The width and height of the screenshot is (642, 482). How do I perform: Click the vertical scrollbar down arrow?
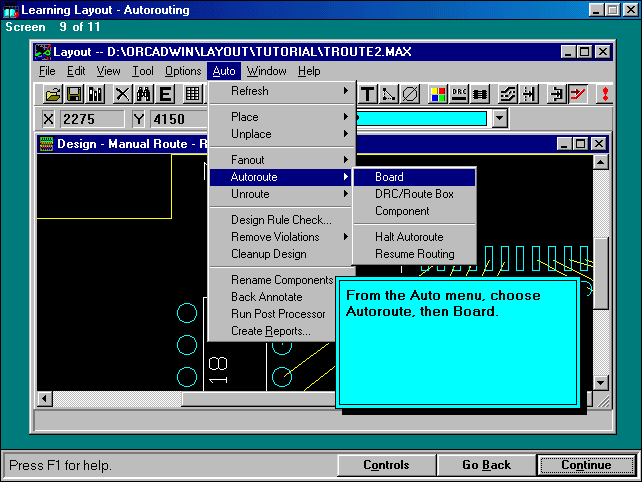pyautogui.click(x=600, y=383)
